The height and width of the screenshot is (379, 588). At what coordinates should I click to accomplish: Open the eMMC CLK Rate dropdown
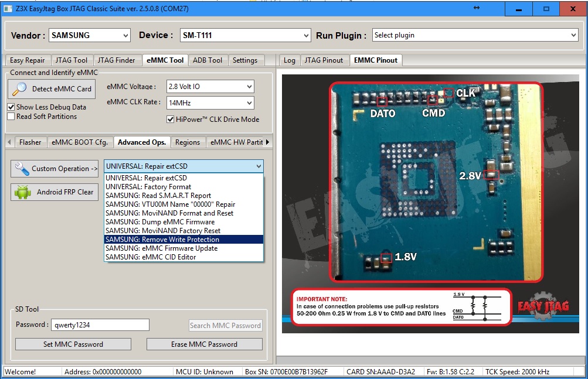coord(210,103)
